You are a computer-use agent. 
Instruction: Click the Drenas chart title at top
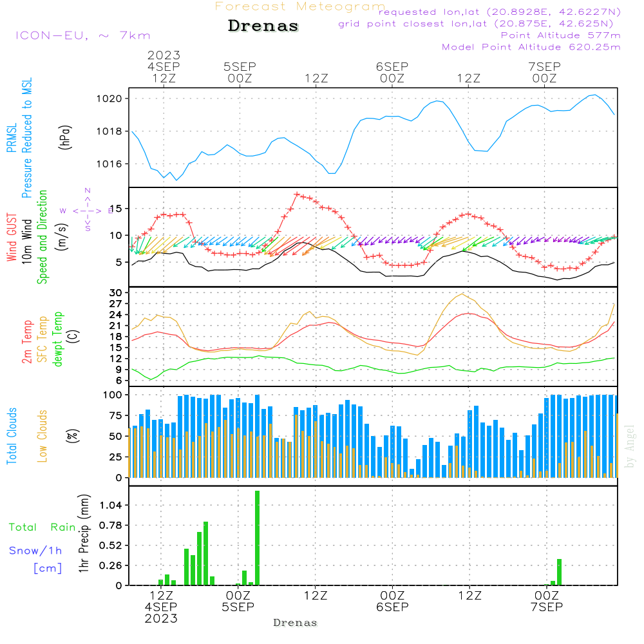[x=263, y=26]
